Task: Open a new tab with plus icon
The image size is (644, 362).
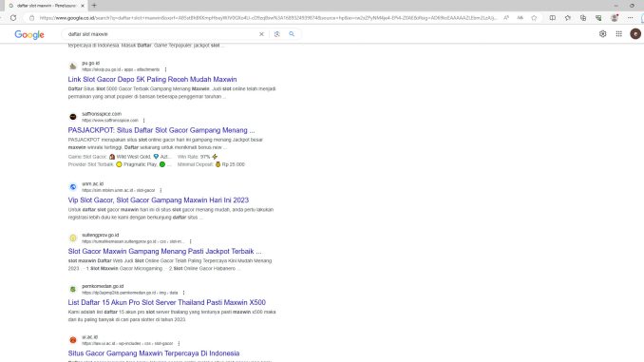Action: click(x=94, y=6)
